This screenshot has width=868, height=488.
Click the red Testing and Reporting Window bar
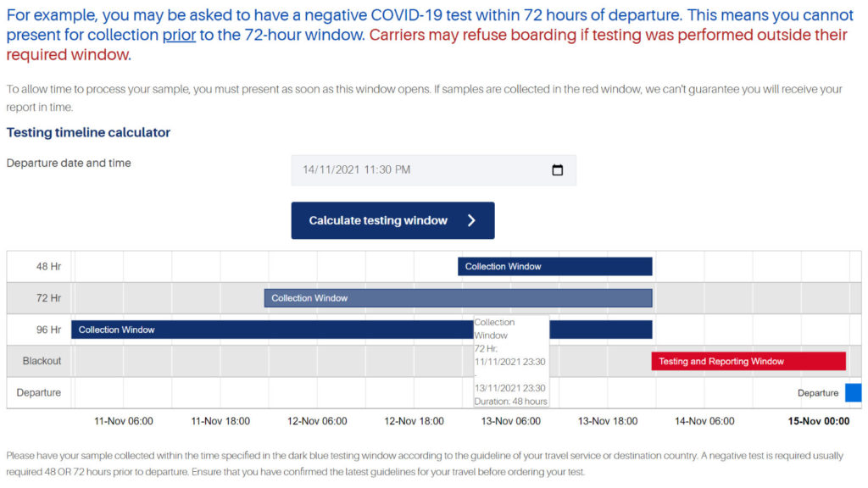[748, 361]
